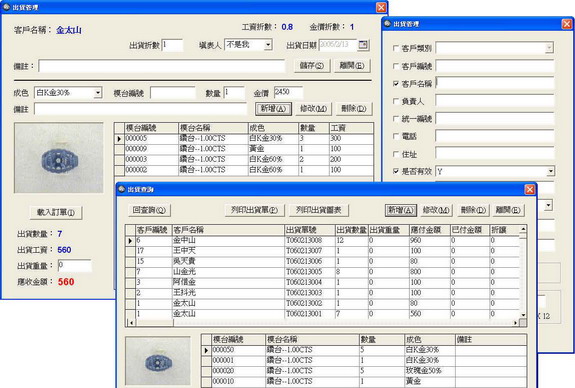Click 離開(E) button in the left 出貨管理 window
This screenshot has height=388, width=575.
tap(352, 66)
